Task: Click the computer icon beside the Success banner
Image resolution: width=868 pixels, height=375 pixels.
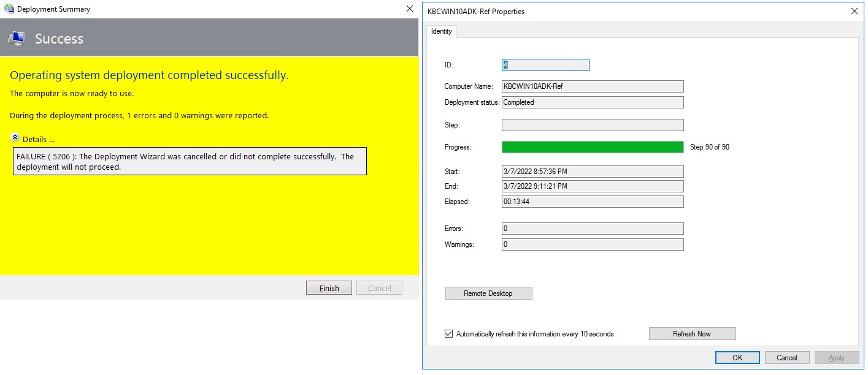Action: pos(17,38)
